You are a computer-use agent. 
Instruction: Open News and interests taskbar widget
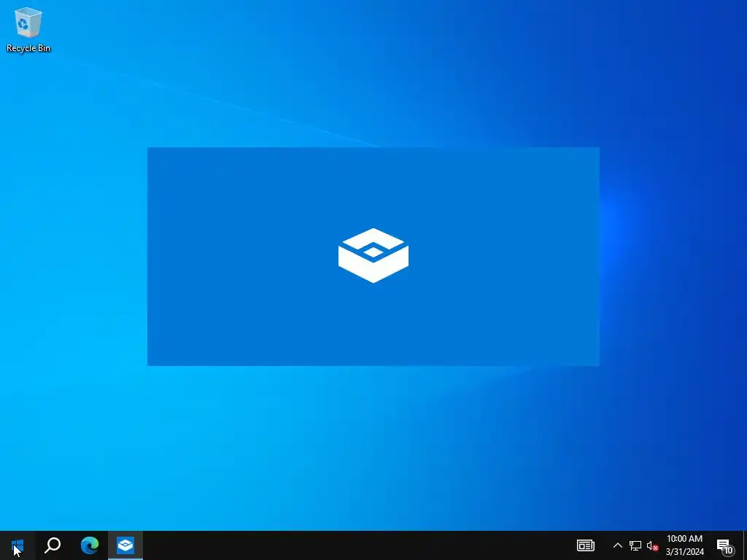click(586, 545)
